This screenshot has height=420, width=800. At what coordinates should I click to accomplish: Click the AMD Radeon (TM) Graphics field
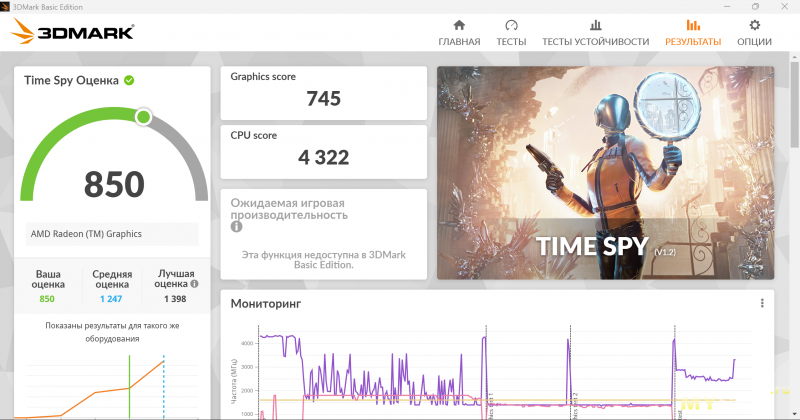[112, 234]
